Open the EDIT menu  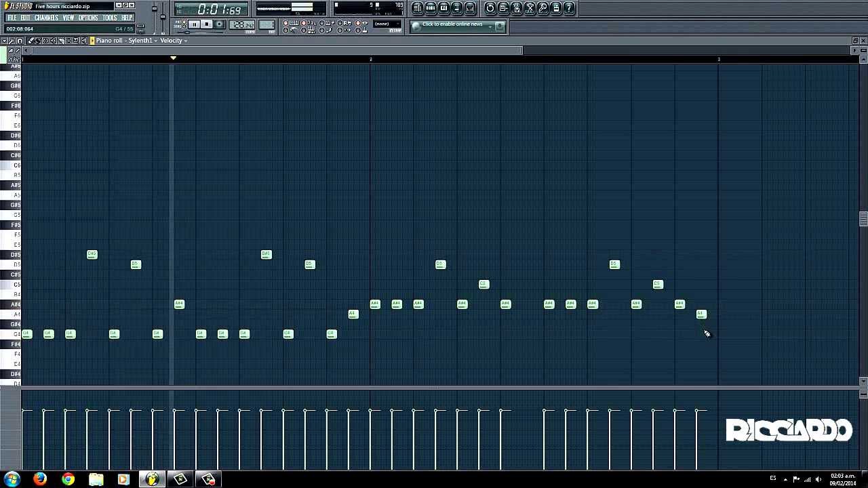(25, 18)
